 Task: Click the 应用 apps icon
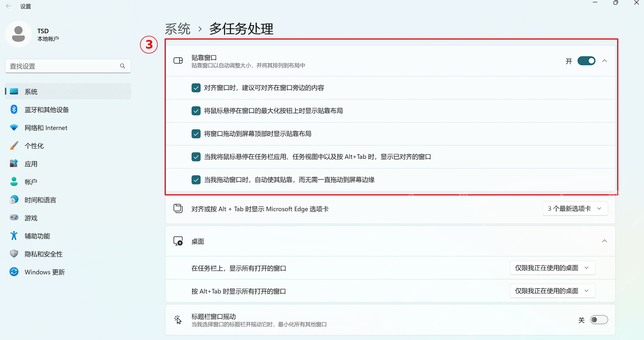(14, 164)
